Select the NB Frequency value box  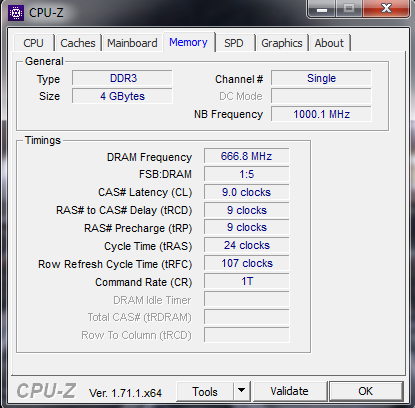(x=321, y=114)
